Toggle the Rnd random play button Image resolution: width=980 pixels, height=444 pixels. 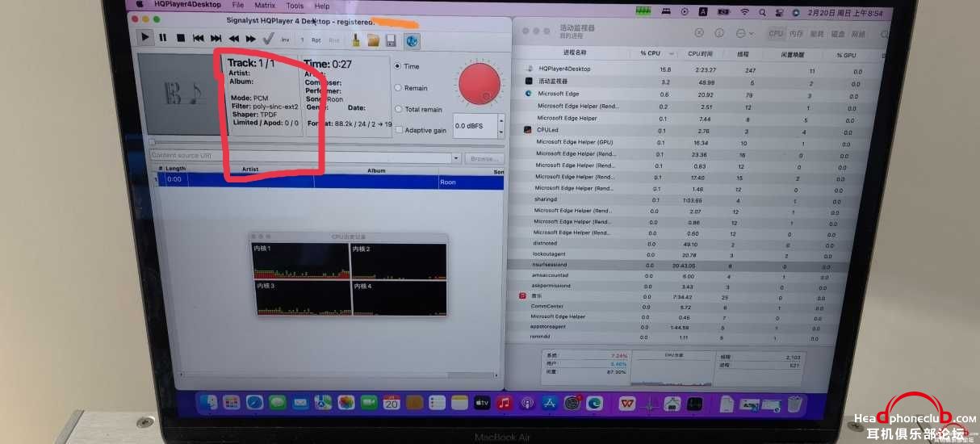click(333, 39)
